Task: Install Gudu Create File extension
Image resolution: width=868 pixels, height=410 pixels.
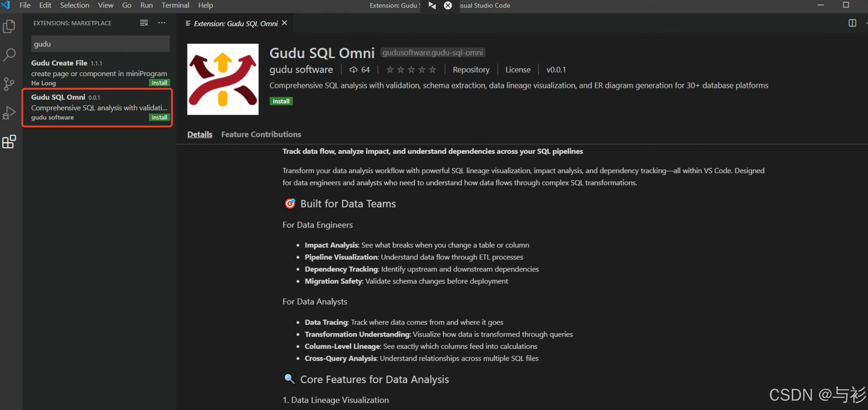Action: pyautogui.click(x=159, y=83)
